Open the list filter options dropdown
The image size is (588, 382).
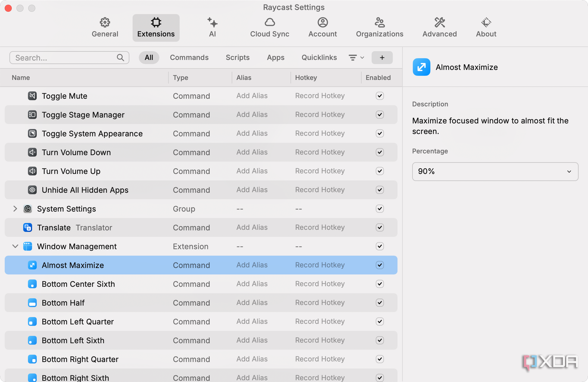click(356, 58)
